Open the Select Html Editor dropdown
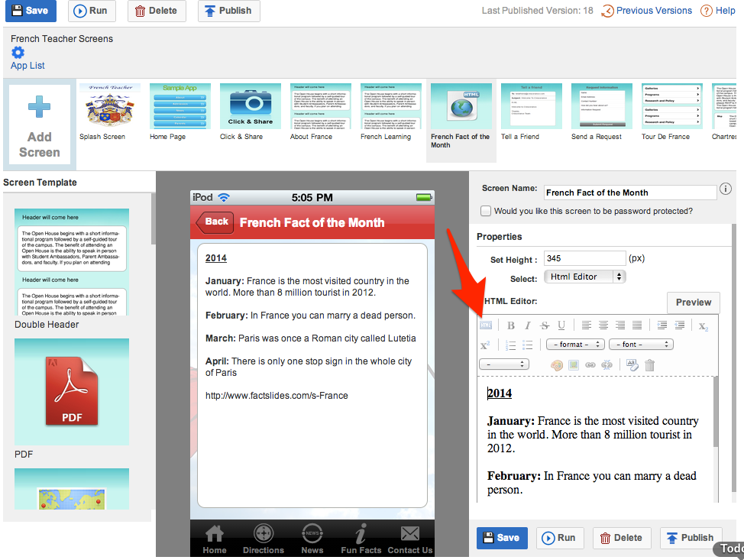The image size is (744, 560). [x=585, y=277]
